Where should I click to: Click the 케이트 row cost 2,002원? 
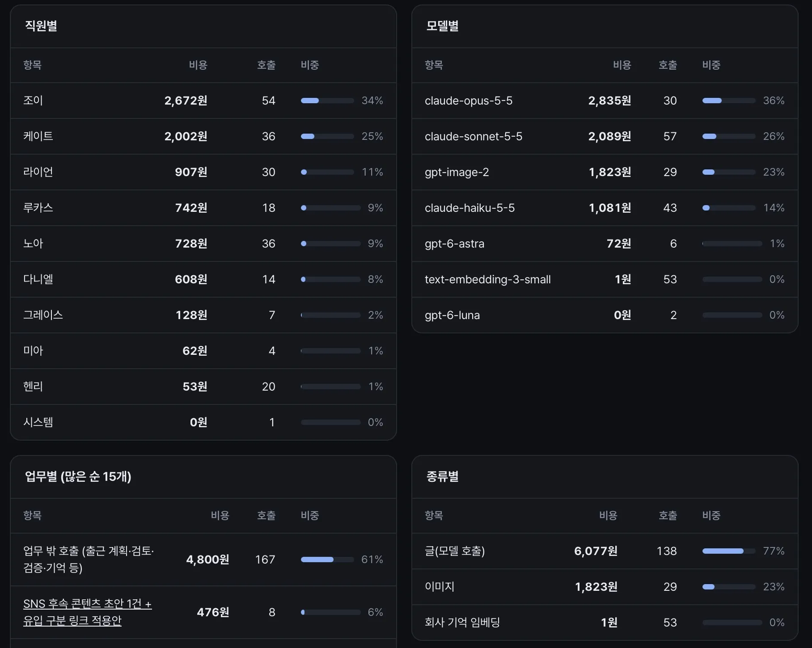pyautogui.click(x=186, y=136)
